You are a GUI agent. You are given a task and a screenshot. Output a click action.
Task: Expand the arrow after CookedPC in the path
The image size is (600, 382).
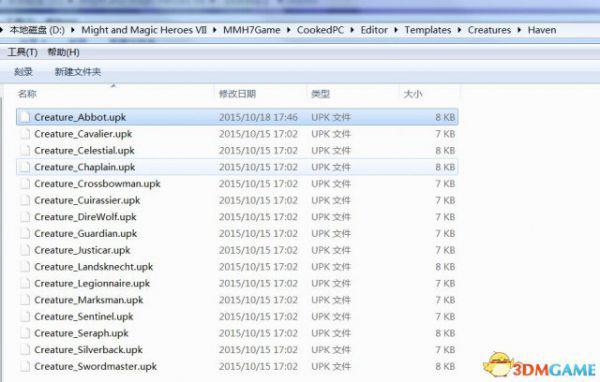pyautogui.click(x=352, y=30)
